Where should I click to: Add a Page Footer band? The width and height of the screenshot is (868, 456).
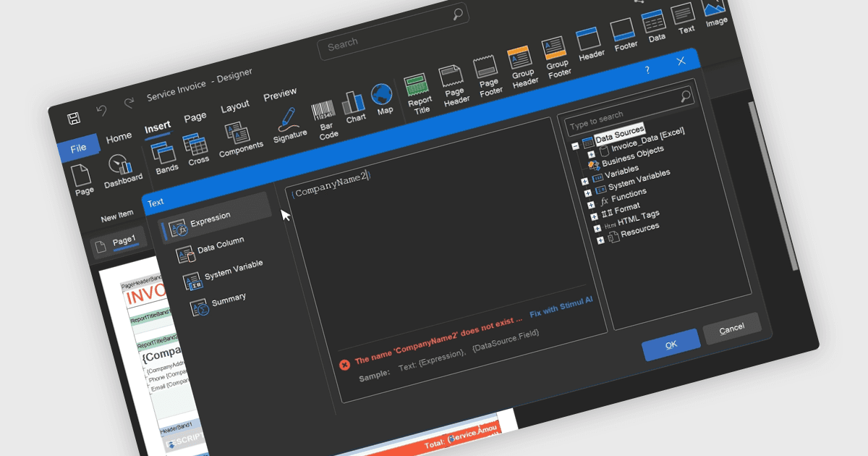coord(488,77)
